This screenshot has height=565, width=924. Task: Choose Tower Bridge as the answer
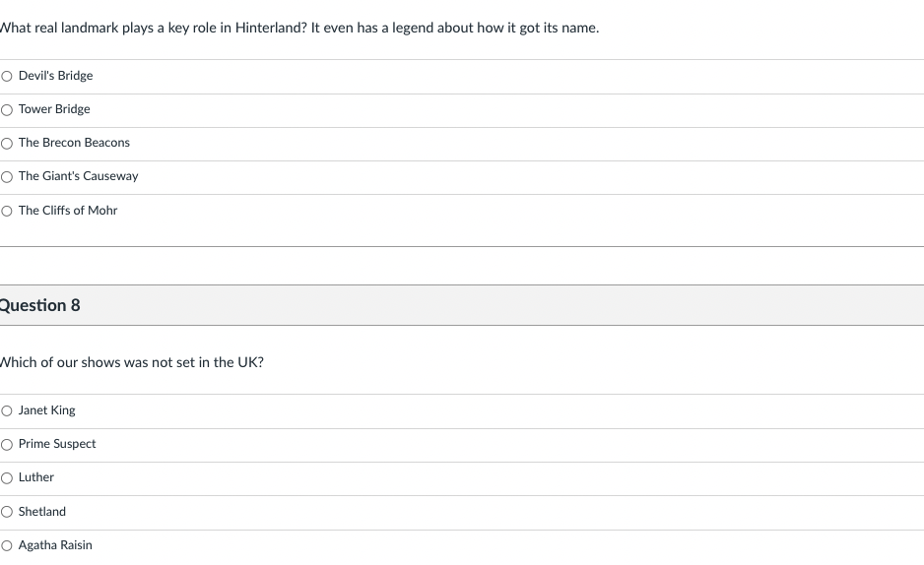7,110
